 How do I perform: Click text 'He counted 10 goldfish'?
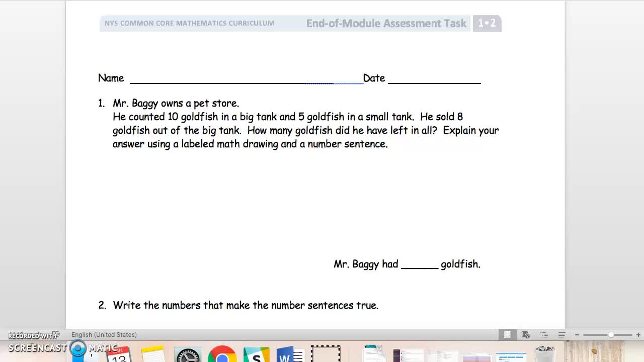pos(166,117)
